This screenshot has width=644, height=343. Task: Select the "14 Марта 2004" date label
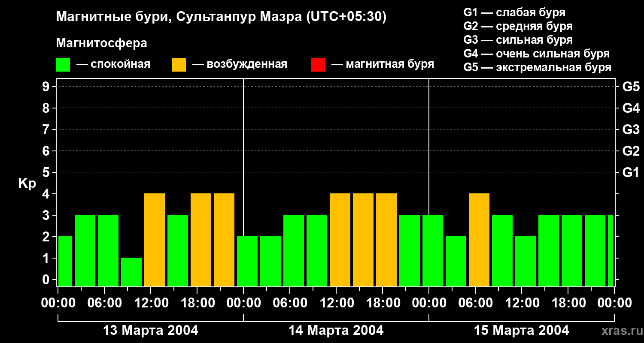[x=336, y=331]
